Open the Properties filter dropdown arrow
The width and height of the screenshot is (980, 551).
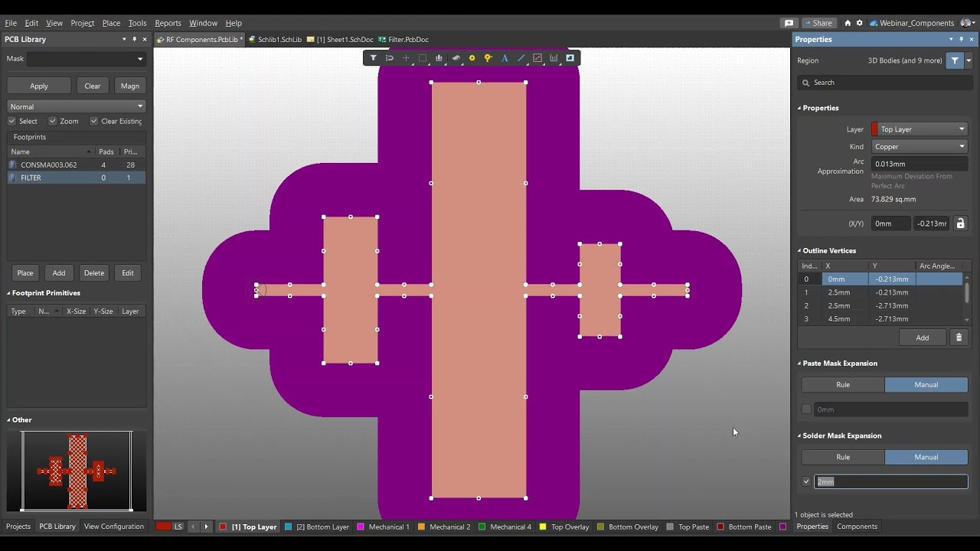(969, 60)
